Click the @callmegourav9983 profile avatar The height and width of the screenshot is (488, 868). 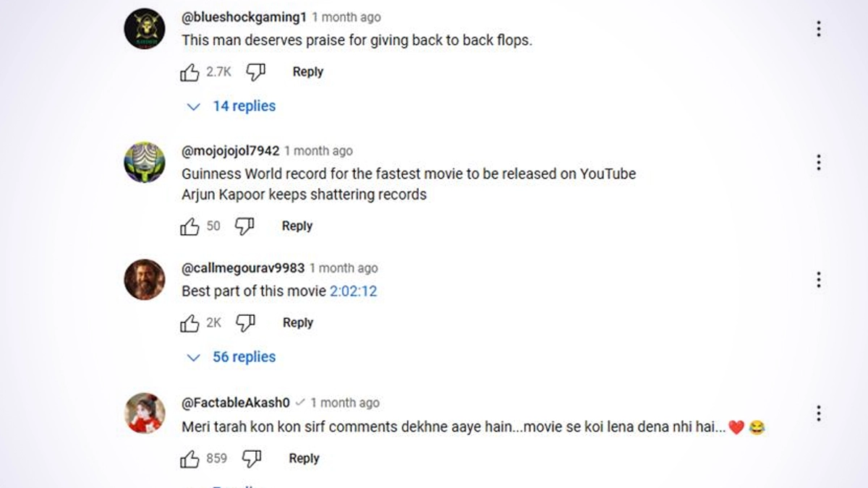pyautogui.click(x=145, y=280)
